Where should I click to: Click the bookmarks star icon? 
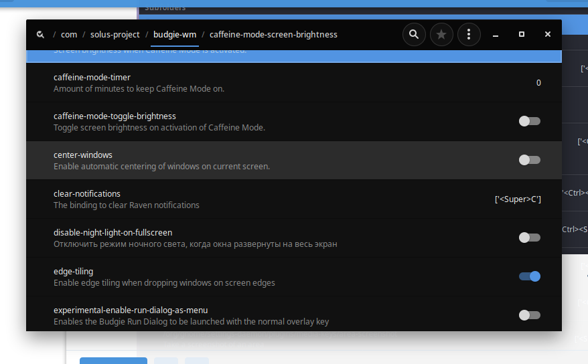coord(441,35)
